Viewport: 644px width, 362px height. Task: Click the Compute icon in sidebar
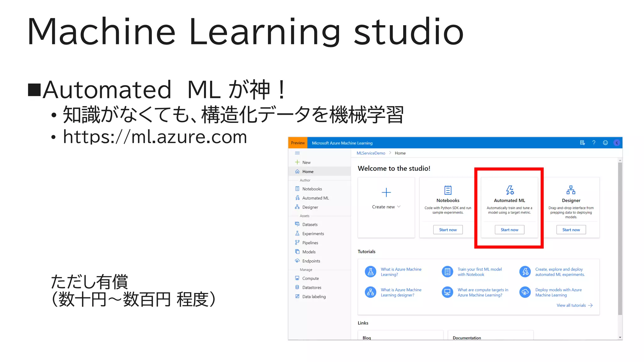pyautogui.click(x=297, y=278)
